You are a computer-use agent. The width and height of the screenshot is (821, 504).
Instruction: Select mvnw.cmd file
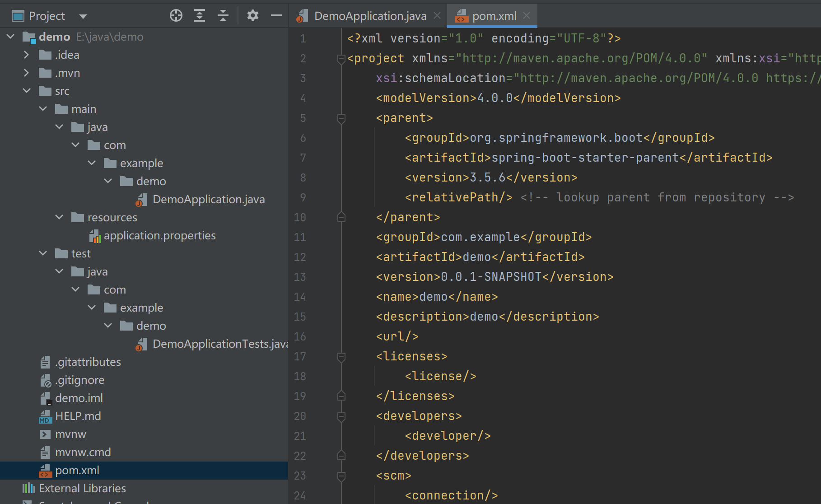point(83,452)
